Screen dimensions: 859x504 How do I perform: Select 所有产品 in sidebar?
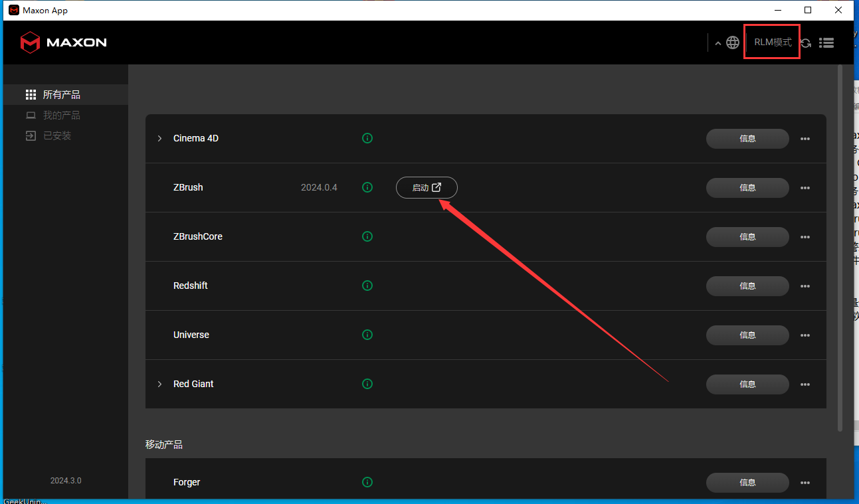(x=66, y=94)
